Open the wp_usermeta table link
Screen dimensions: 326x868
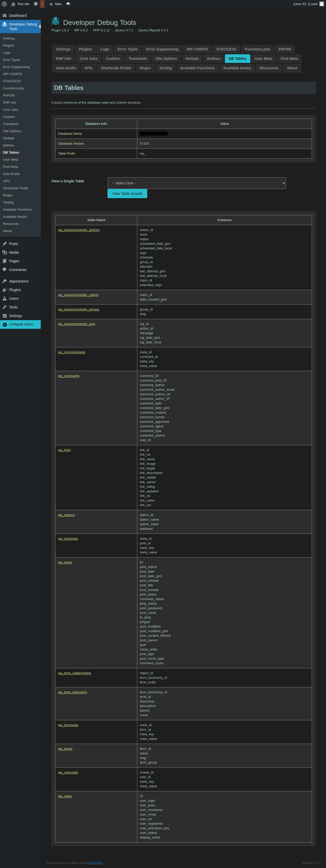(x=68, y=772)
